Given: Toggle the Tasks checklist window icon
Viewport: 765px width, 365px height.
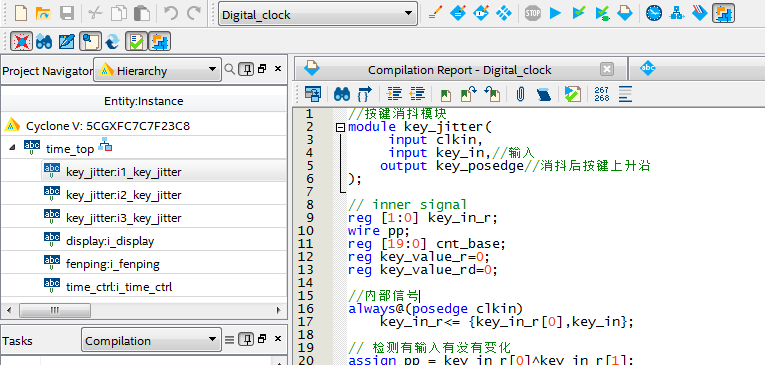Looking at the screenshot, I should pos(136,41).
